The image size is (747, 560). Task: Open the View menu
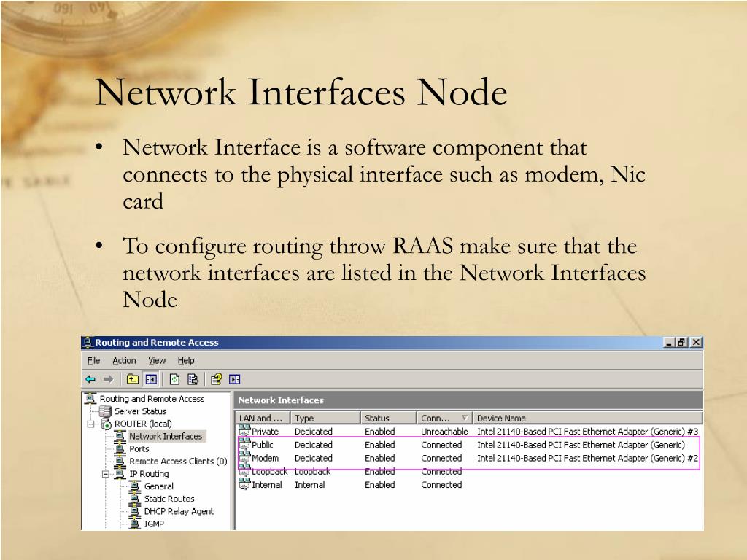(157, 360)
